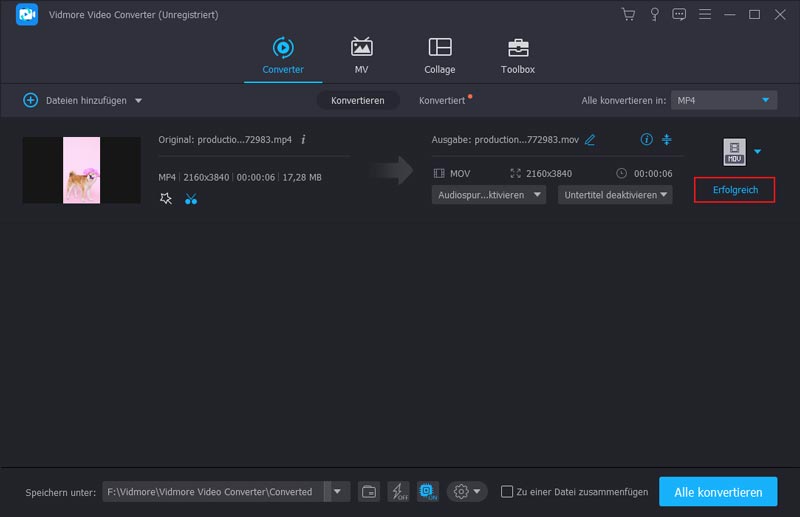Switch to the MV tab
Screen dimensions: 800x517
click(x=361, y=56)
